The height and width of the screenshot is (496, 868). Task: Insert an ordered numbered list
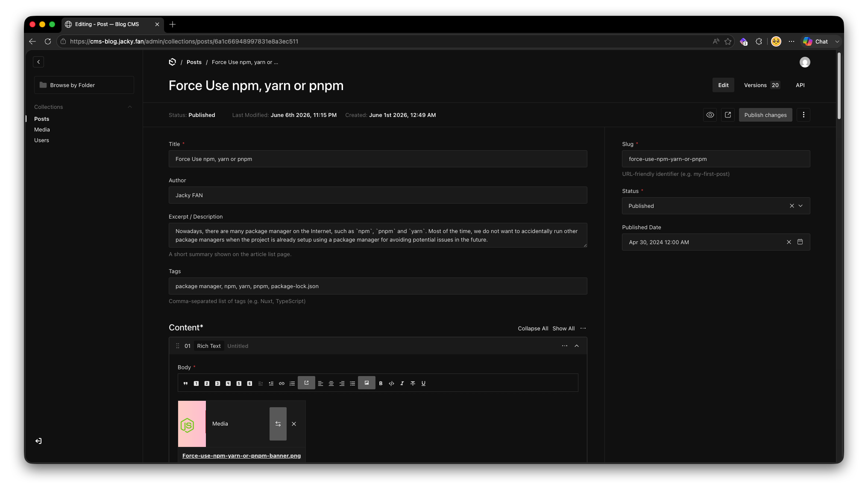pyautogui.click(x=292, y=383)
